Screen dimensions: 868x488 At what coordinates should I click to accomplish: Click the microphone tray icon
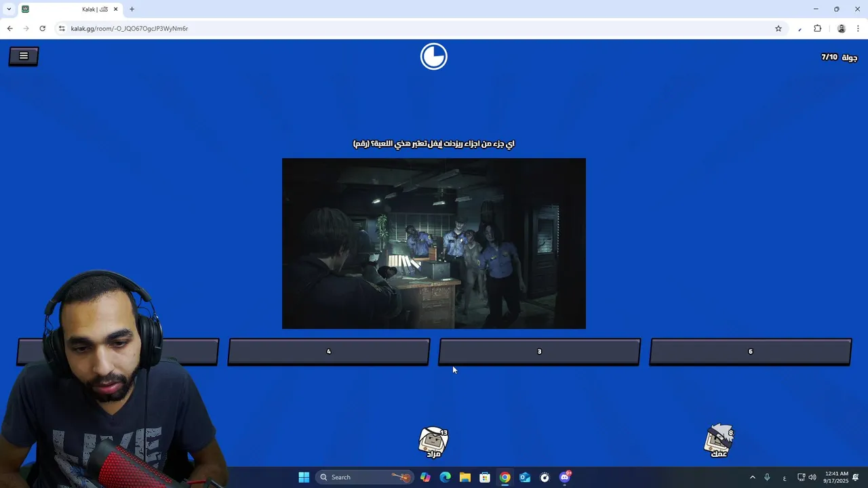[x=767, y=477]
